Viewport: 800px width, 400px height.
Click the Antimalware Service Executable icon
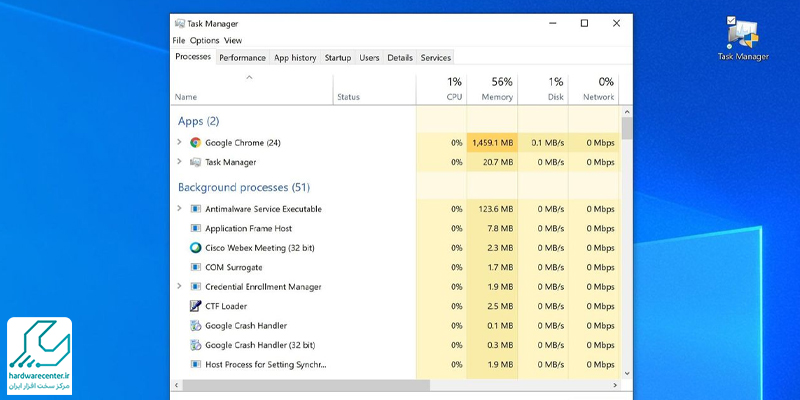[195, 209]
